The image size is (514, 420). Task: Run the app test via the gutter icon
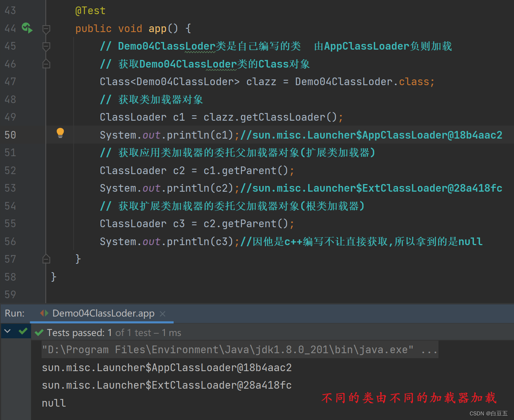[27, 28]
